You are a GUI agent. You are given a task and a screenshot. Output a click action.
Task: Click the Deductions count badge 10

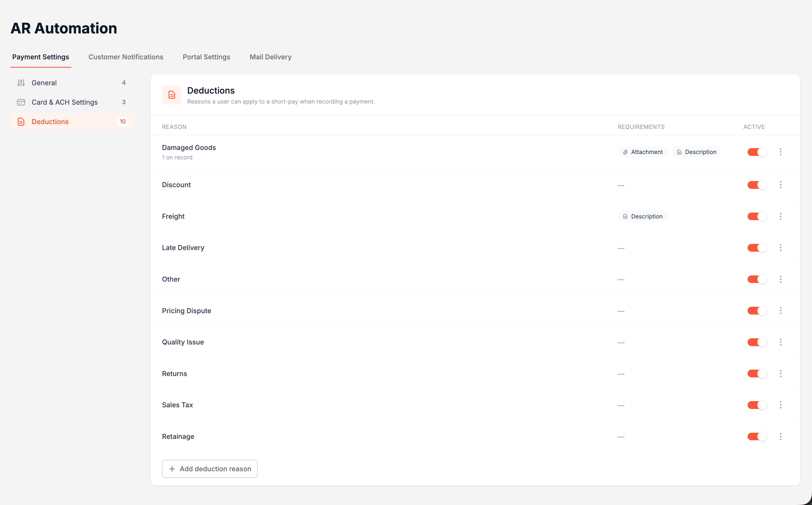122,122
